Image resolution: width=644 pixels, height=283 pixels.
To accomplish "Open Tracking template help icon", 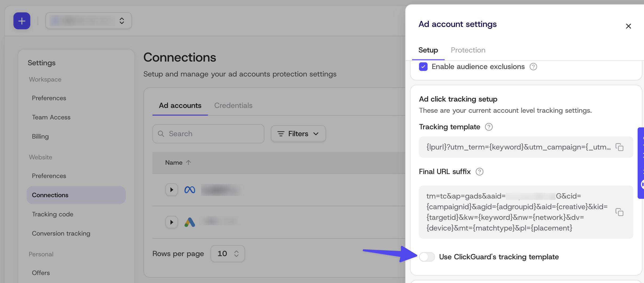I will pyautogui.click(x=489, y=127).
